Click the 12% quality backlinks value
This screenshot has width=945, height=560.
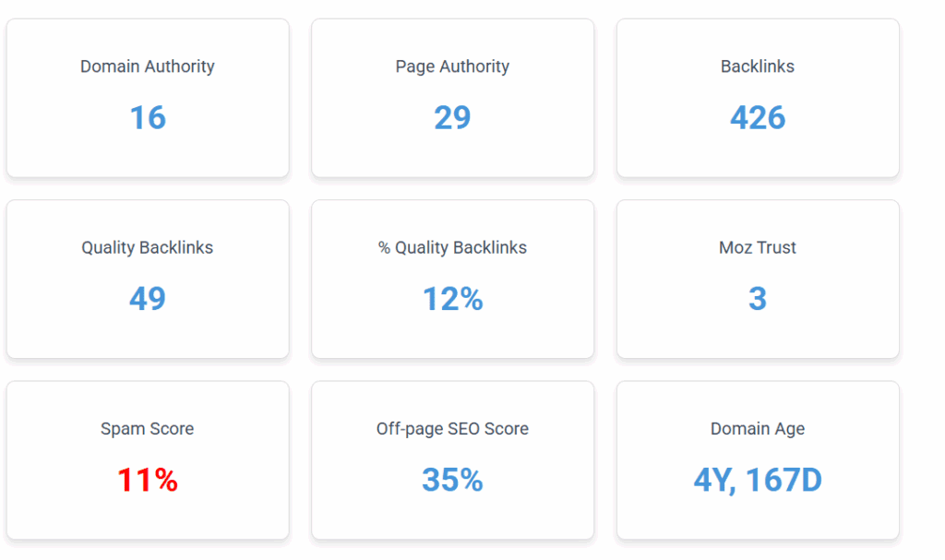452,299
